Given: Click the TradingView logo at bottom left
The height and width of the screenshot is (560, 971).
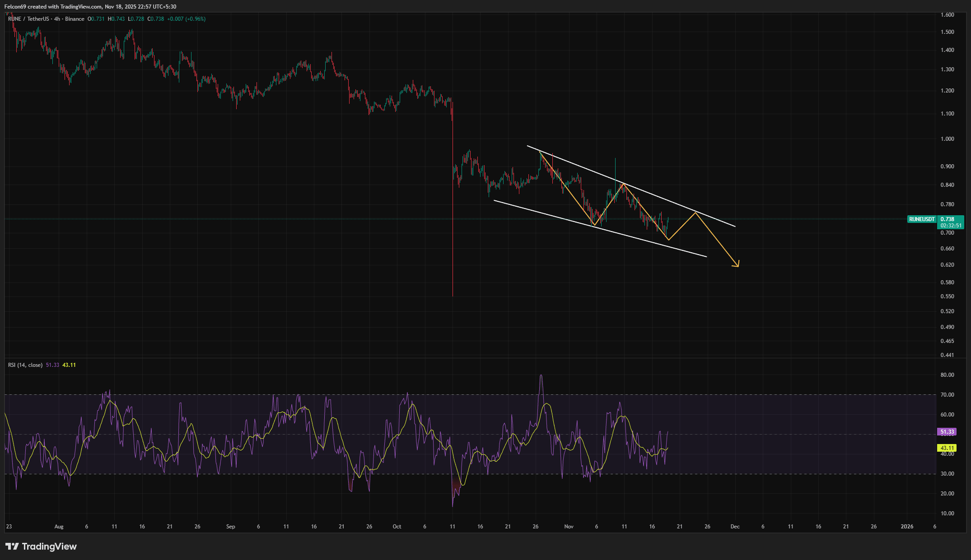Looking at the screenshot, I should pos(41,546).
